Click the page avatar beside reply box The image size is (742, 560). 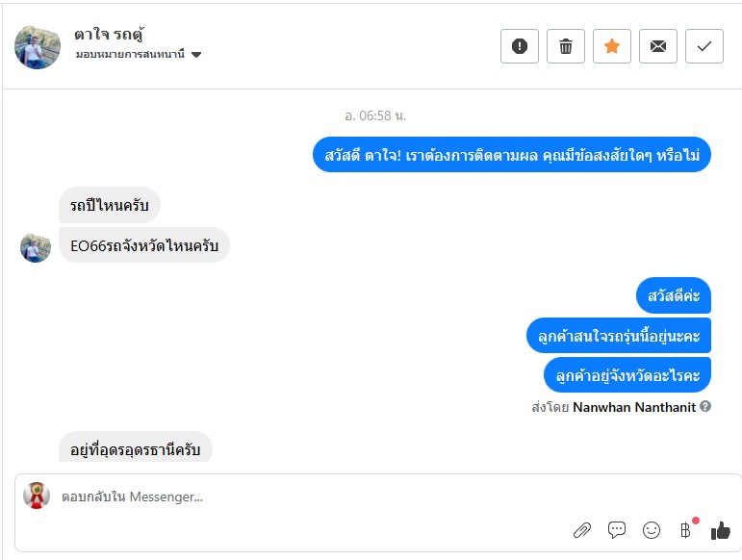[x=37, y=496]
